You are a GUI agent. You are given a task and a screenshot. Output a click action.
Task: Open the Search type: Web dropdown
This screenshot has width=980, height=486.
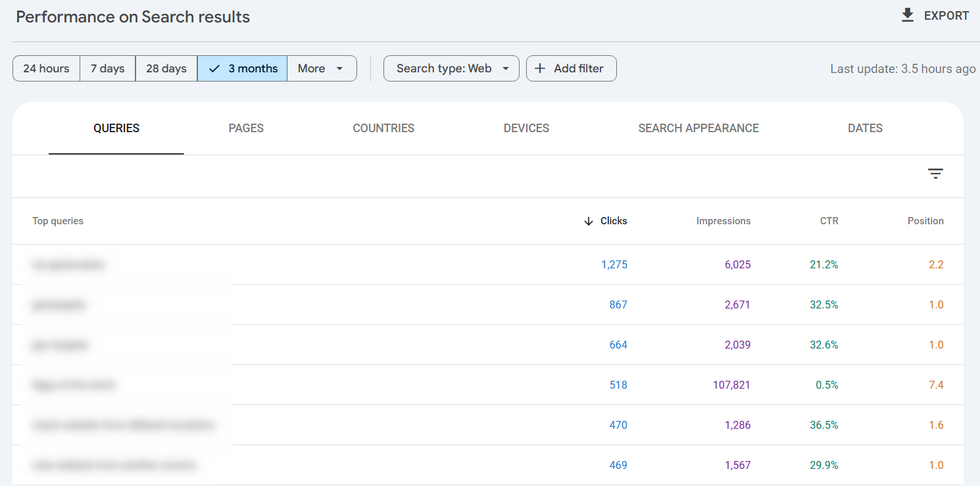click(x=451, y=68)
